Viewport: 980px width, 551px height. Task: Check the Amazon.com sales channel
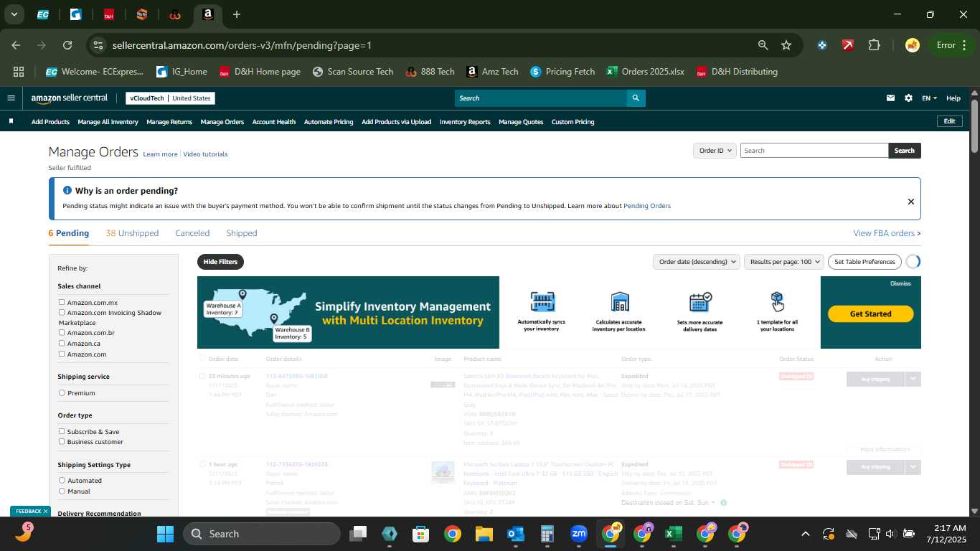pyautogui.click(x=62, y=354)
